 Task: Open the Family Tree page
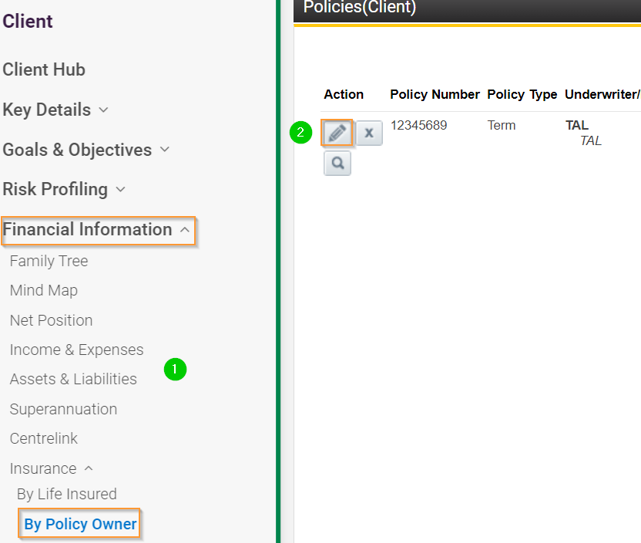click(49, 261)
